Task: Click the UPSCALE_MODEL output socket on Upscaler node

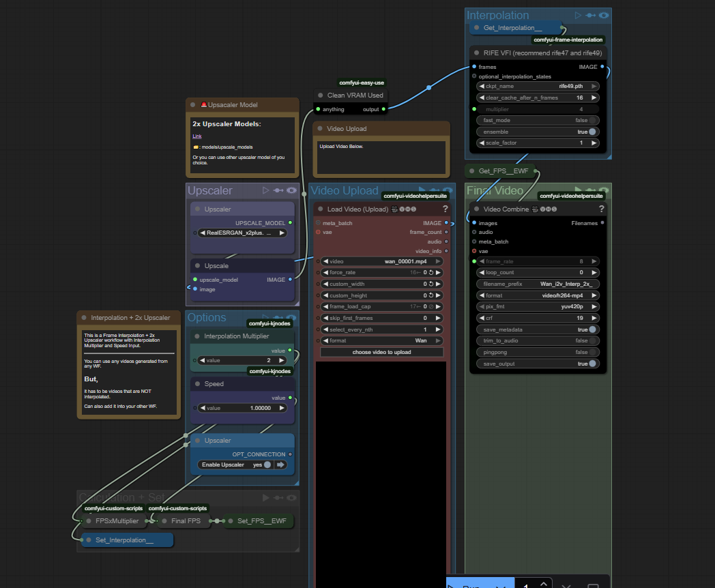Action: [x=290, y=223]
